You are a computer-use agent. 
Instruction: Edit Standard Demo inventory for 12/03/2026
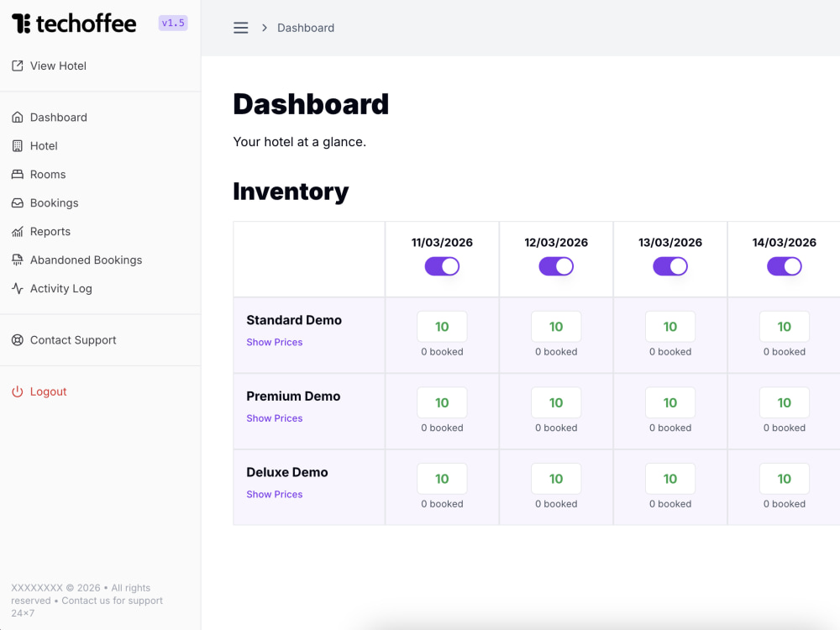pos(556,326)
